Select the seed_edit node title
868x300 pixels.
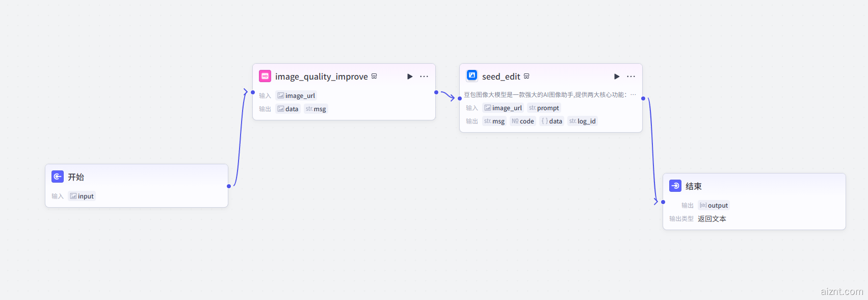point(501,77)
